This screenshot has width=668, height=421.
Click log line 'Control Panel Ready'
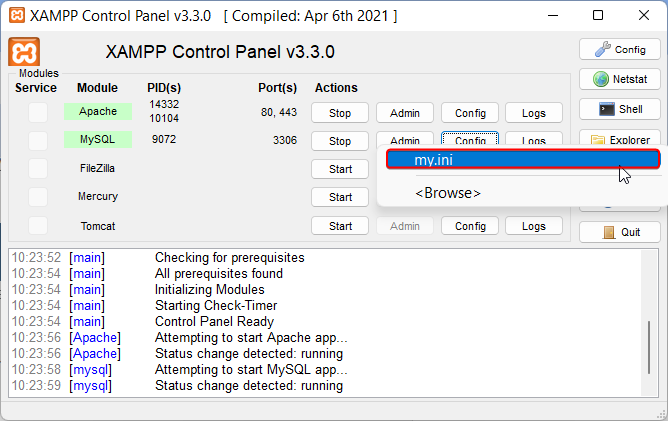coord(214,321)
